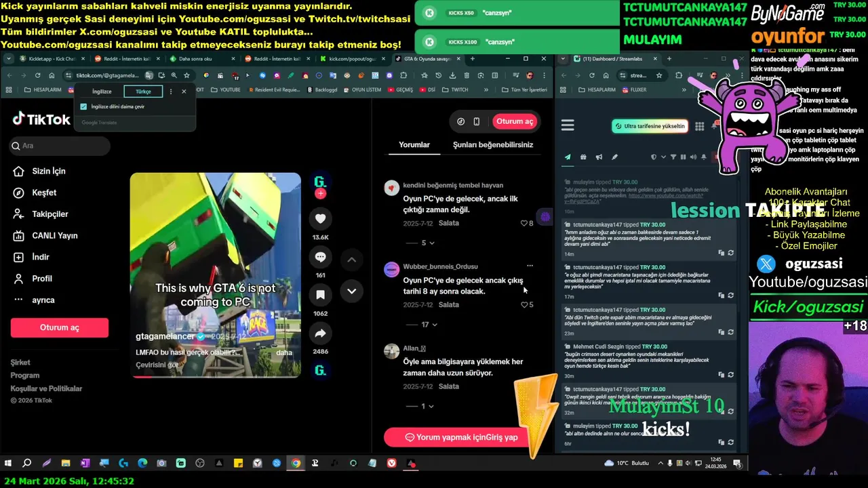Bookmark TikTok page with star icon
Screen dimensions: 868x488
click(x=186, y=76)
